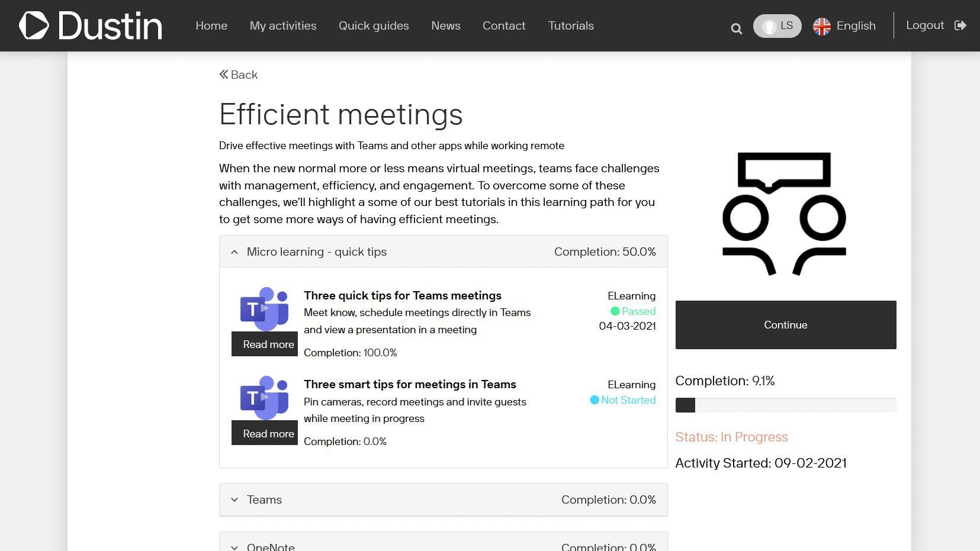
Task: Click the completion progress bar
Action: 786,405
